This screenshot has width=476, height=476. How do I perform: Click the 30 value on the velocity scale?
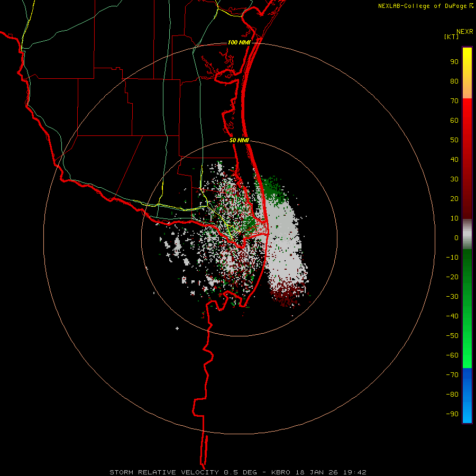click(x=454, y=179)
